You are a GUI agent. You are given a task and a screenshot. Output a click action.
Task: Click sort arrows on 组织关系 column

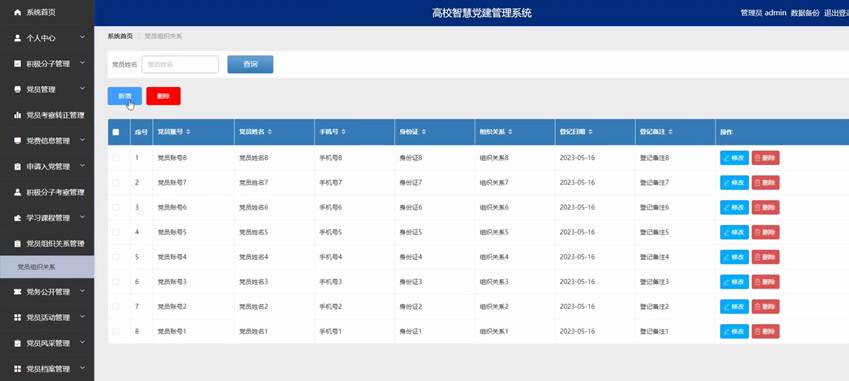(510, 132)
